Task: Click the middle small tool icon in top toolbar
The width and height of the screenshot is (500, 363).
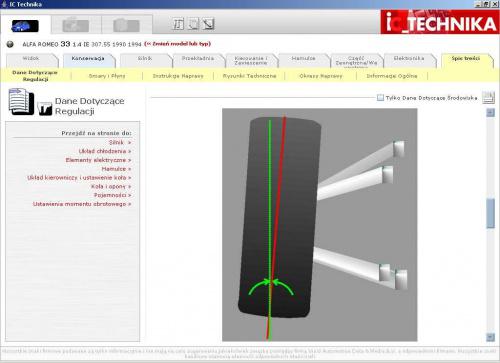Action: [193, 24]
